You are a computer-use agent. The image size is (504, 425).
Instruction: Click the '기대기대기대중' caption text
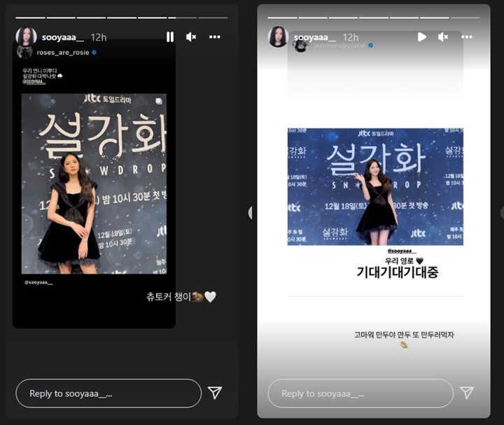398,272
